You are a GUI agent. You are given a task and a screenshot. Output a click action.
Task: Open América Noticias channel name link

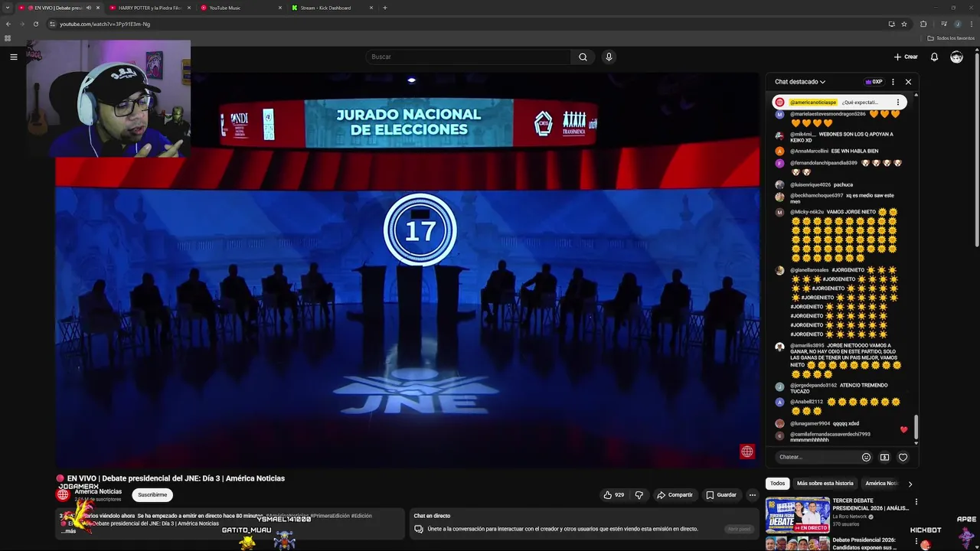[x=98, y=491]
